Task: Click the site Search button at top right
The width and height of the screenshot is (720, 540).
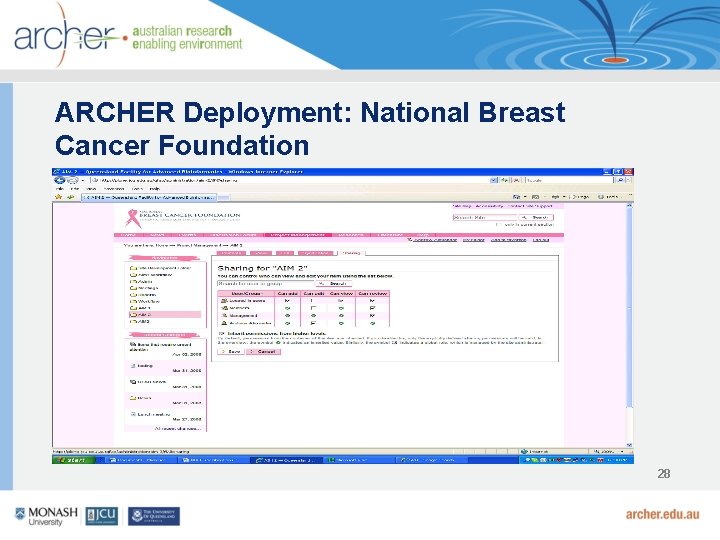Action: tap(536, 217)
